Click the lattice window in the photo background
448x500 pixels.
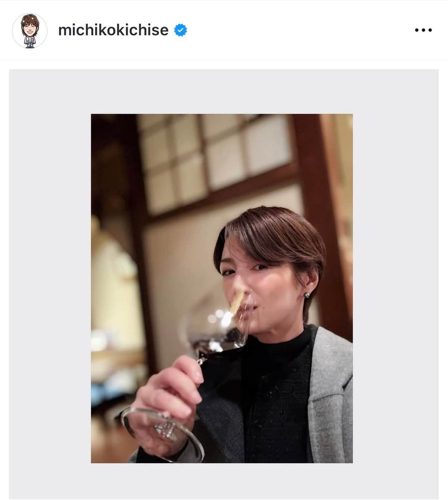coord(209,157)
